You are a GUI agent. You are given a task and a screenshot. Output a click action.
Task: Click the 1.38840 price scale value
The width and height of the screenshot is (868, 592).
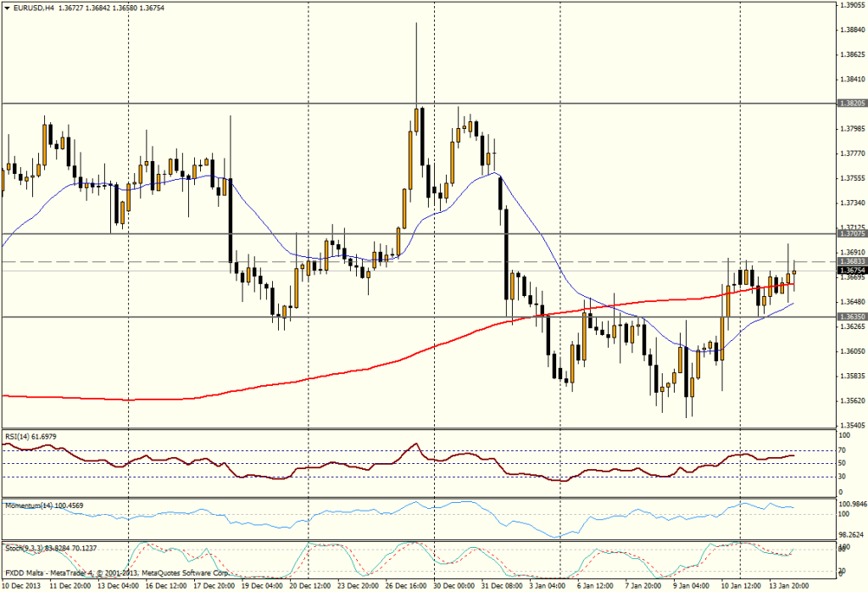click(851, 30)
